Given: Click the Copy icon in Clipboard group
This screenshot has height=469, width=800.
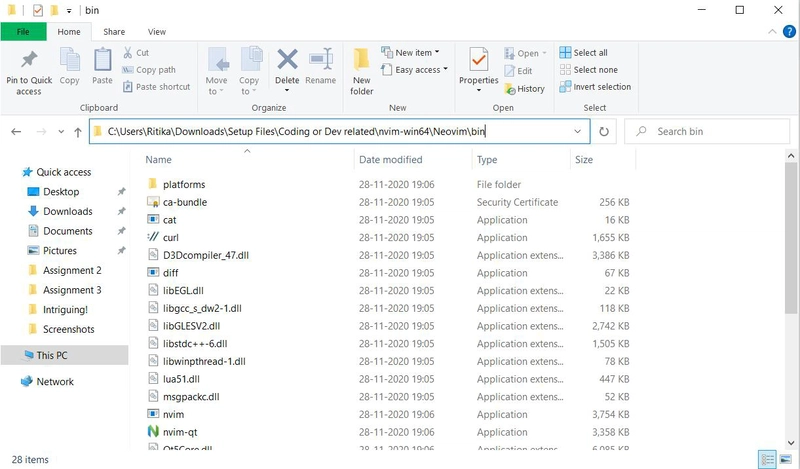Looking at the screenshot, I should (x=69, y=60).
